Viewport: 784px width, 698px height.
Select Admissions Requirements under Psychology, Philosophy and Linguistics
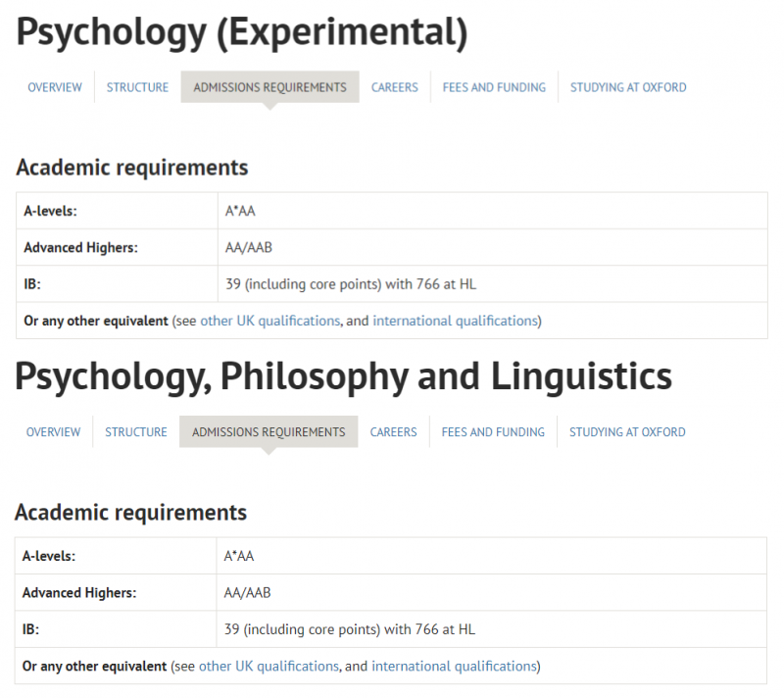pos(269,432)
